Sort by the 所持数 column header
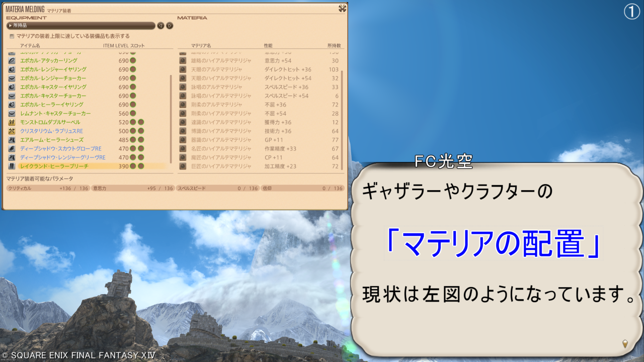644x362 pixels. click(334, 46)
